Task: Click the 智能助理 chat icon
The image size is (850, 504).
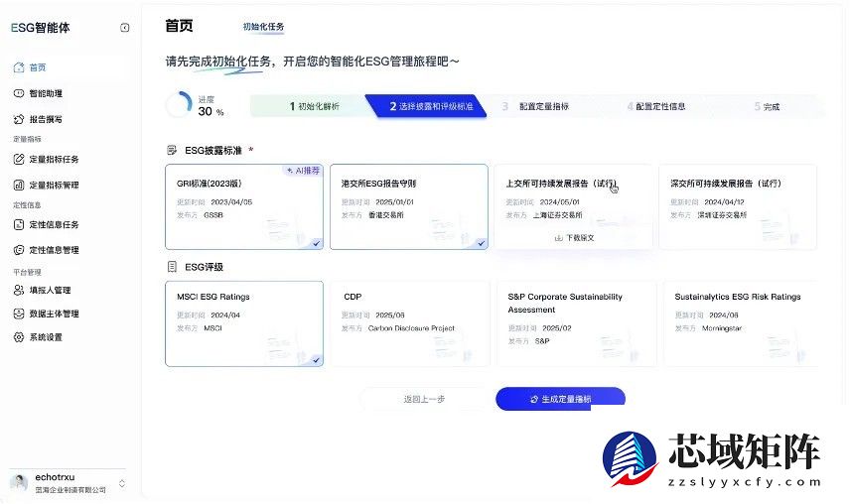Action: 19,93
